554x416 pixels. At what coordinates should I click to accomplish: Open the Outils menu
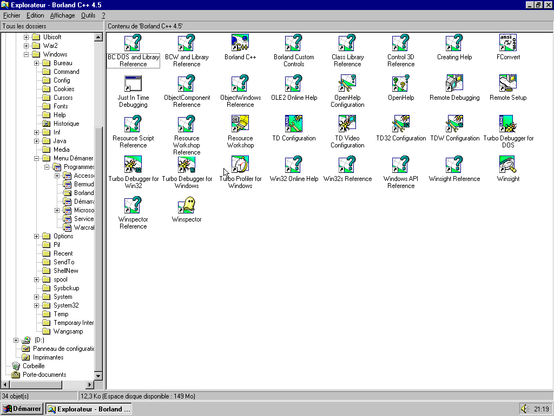(x=88, y=16)
